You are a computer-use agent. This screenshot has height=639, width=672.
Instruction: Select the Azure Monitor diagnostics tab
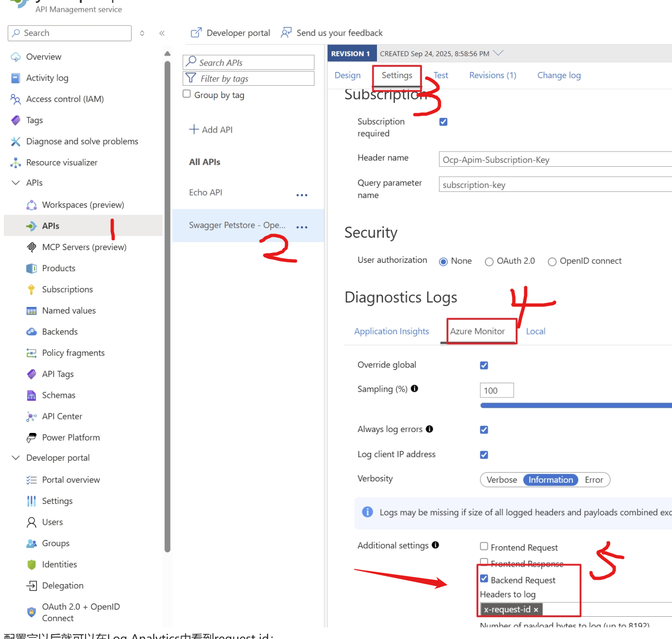[x=477, y=332]
